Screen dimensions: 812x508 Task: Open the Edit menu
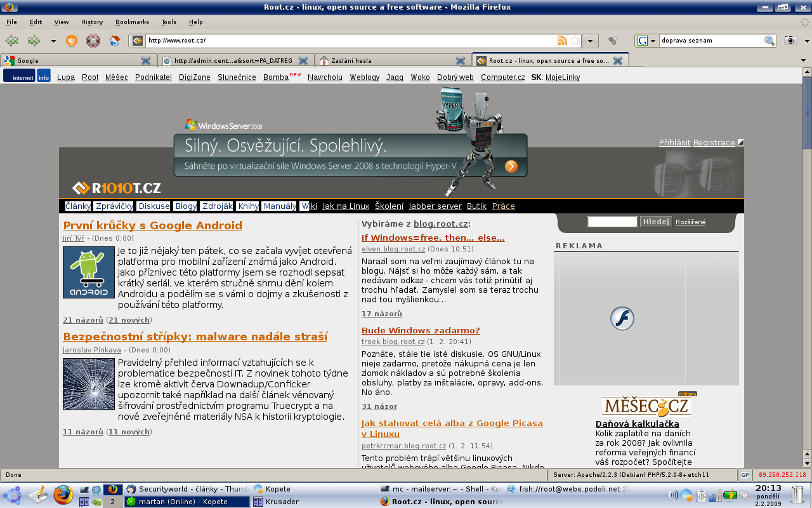[x=36, y=22]
